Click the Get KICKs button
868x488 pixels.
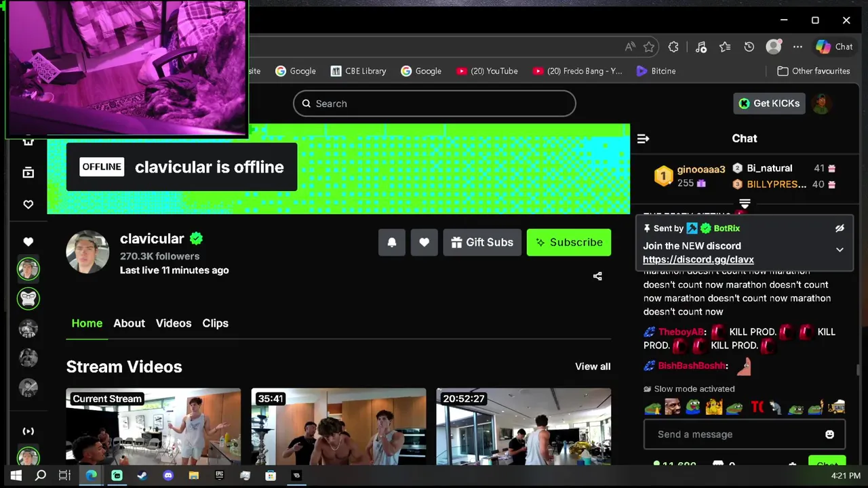coord(769,103)
